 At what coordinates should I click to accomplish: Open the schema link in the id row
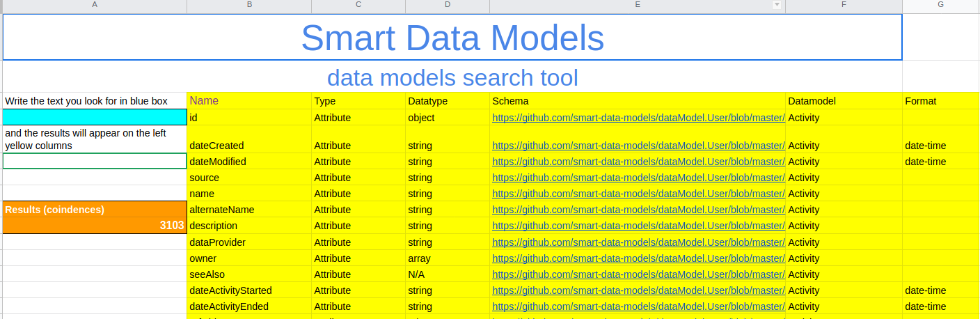click(x=638, y=118)
